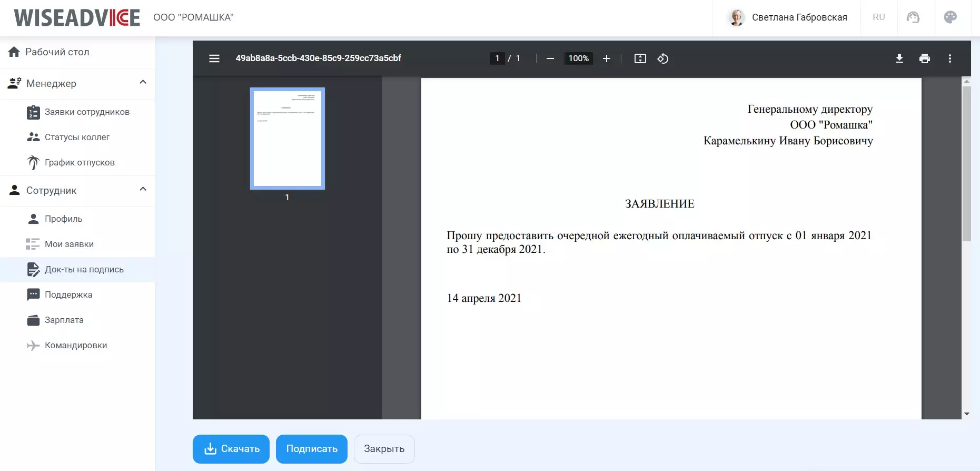Viewport: 980px width, 471px height.
Task: Zoom out the PDF document
Action: pos(550,58)
